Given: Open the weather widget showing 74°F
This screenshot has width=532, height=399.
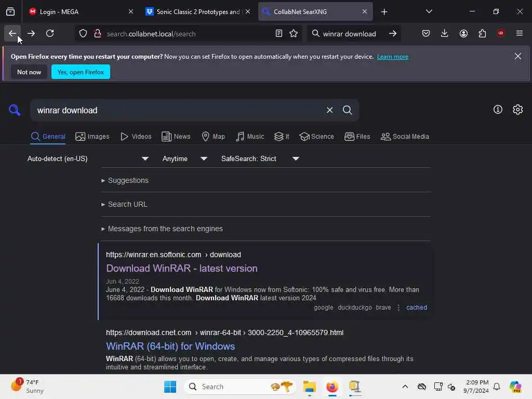Looking at the screenshot, I should [x=28, y=386].
